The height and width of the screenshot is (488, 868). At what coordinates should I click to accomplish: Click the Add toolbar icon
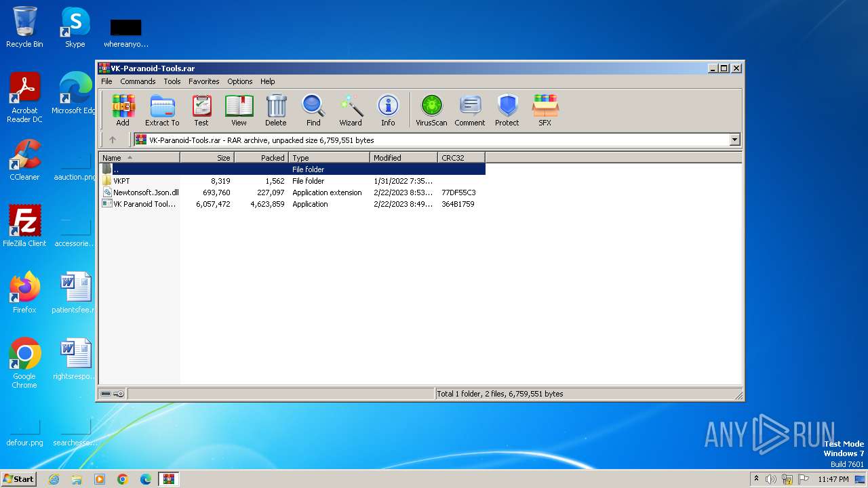pyautogui.click(x=123, y=110)
